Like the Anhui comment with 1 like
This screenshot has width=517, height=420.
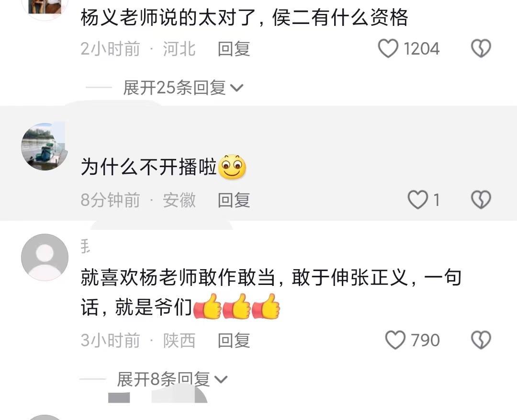(x=418, y=200)
